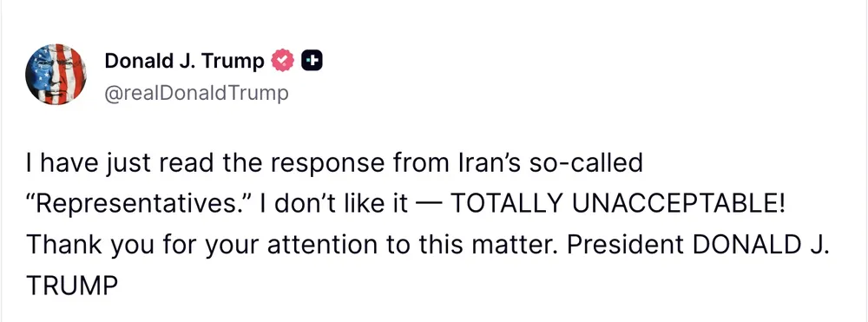Open the flag-painted profile avatar
Viewport: 868px width, 322px height.
(56, 74)
